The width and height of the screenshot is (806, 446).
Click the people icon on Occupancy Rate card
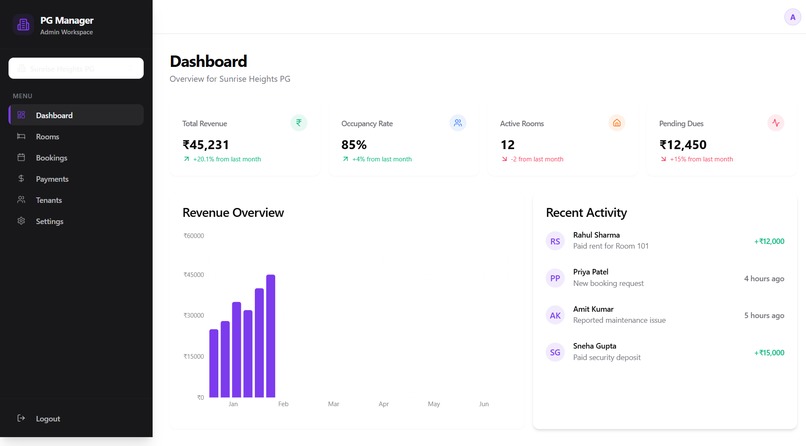click(x=457, y=123)
